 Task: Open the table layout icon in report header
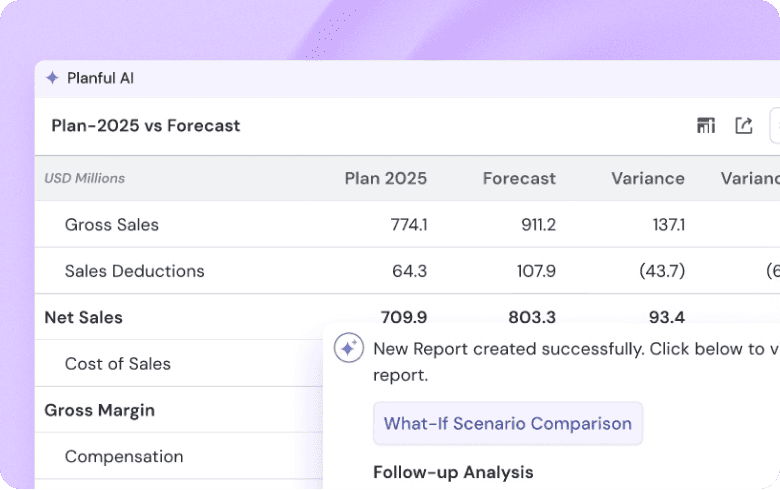(x=706, y=125)
